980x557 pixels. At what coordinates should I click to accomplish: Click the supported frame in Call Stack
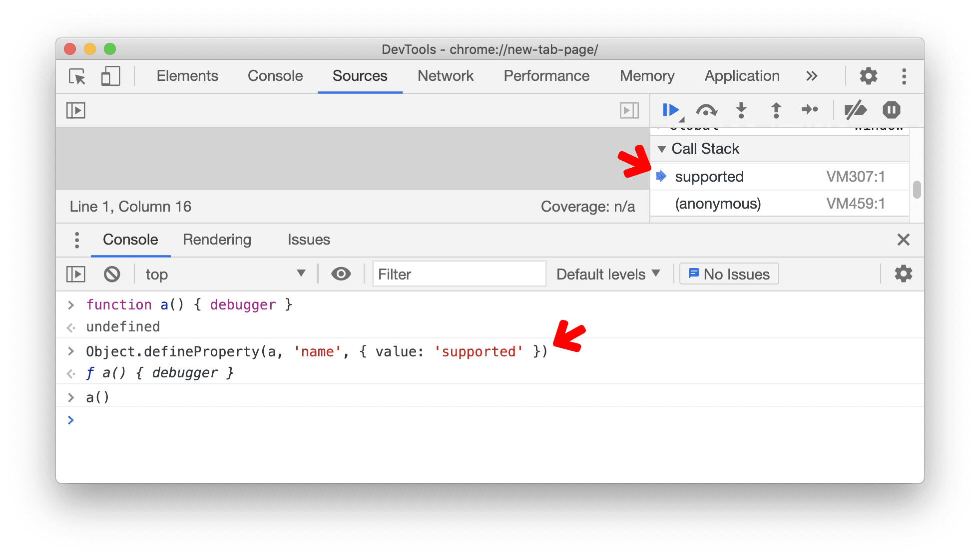pos(709,177)
